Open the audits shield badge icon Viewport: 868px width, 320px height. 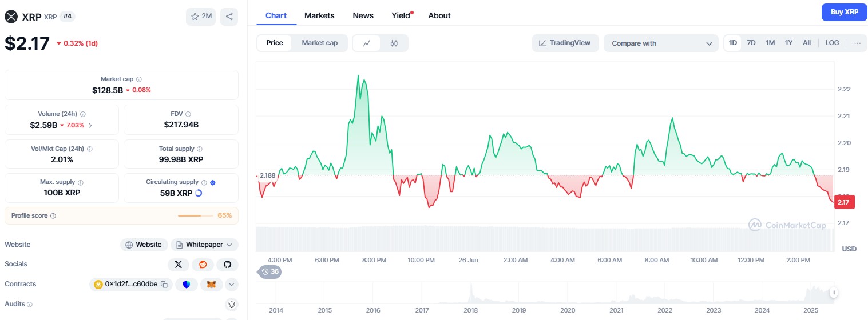[x=231, y=304]
